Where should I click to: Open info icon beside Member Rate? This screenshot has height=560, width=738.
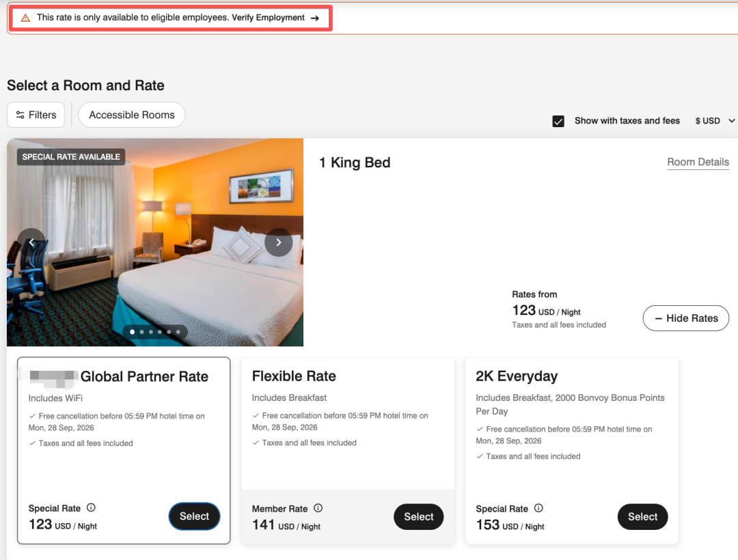click(318, 508)
